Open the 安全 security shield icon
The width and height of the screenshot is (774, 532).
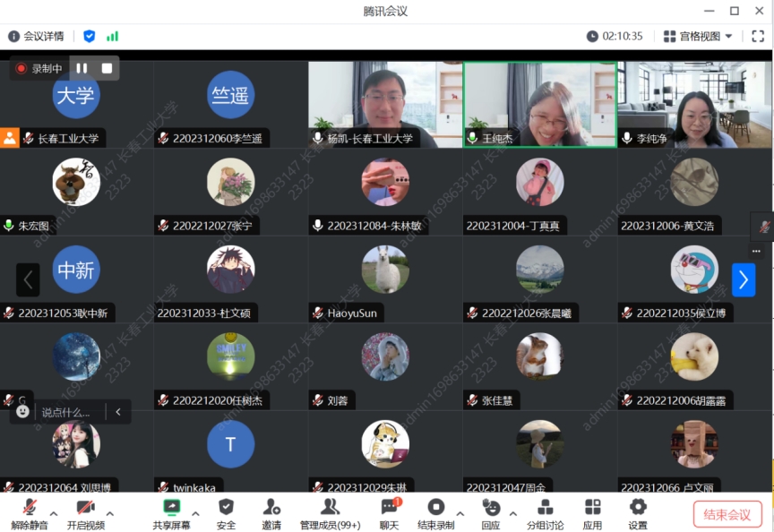227,508
